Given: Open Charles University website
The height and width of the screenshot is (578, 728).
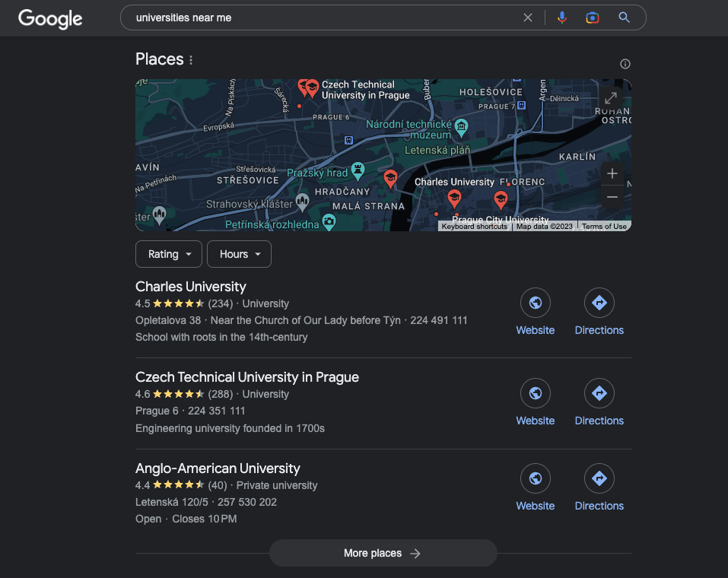Looking at the screenshot, I should (x=536, y=312).
